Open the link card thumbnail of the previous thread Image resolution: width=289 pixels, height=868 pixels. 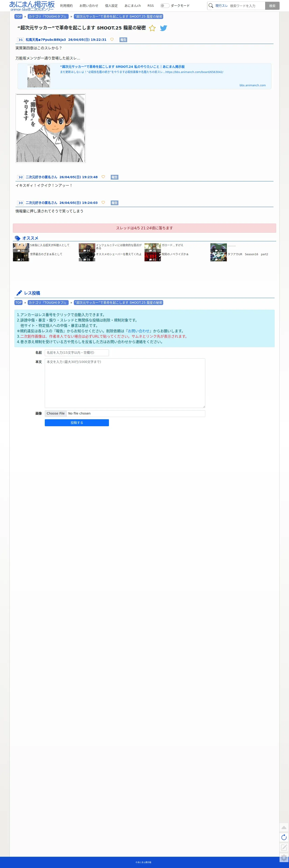click(x=39, y=76)
